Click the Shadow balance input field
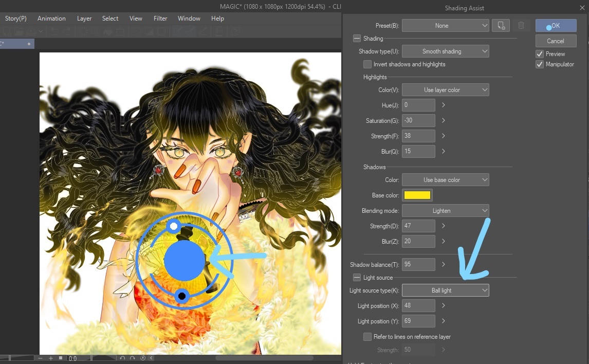This screenshot has width=589, height=364. point(418,264)
